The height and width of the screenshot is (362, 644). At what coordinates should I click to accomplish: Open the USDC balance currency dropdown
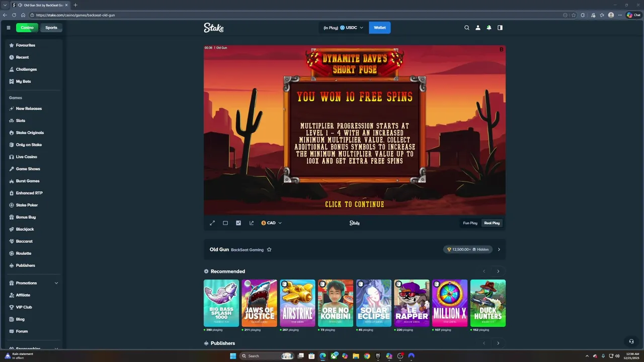pos(343,28)
